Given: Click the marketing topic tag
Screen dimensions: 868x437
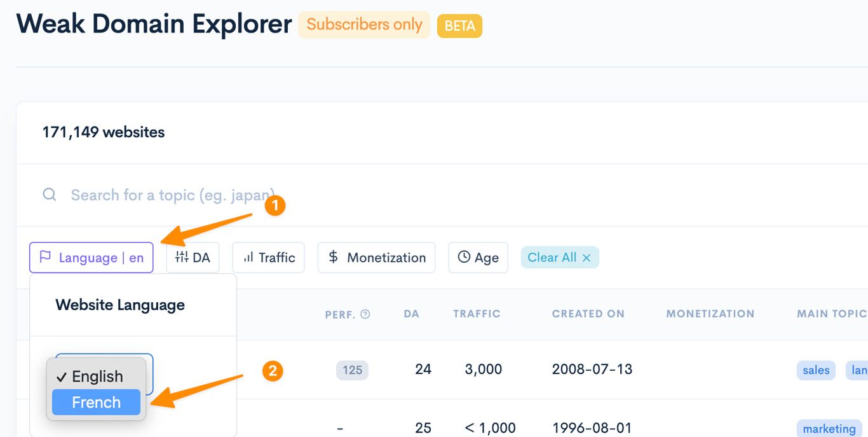Looking at the screenshot, I should pos(829,429).
